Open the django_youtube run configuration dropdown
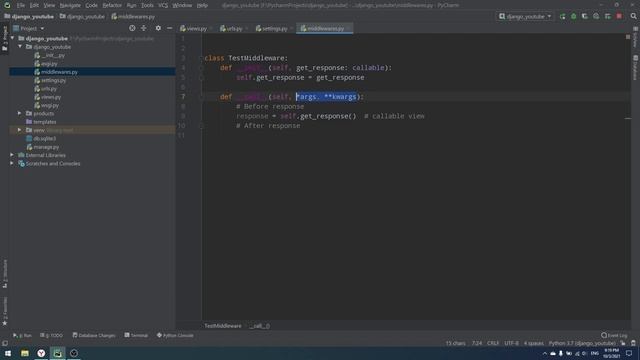The image size is (640, 360). pos(525,16)
